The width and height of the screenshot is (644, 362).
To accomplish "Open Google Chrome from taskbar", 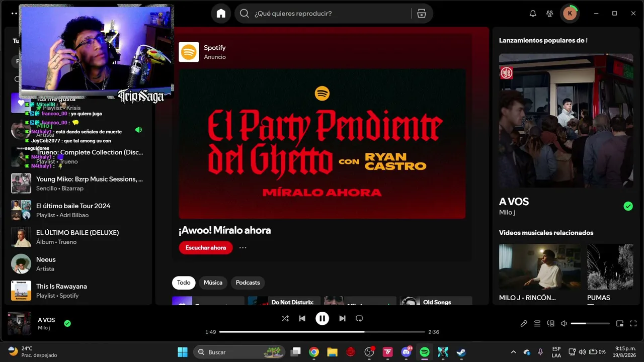I will pos(314,352).
